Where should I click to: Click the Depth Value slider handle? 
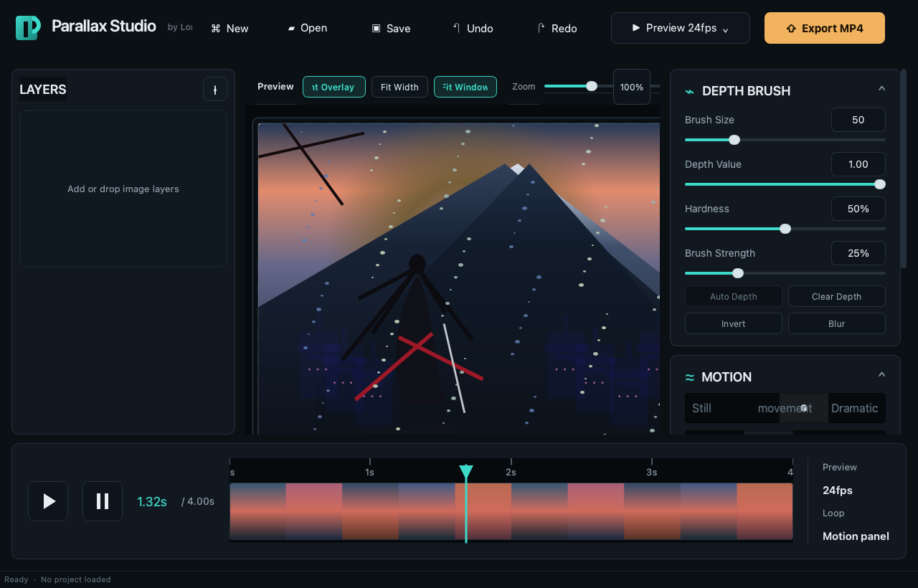coord(880,184)
